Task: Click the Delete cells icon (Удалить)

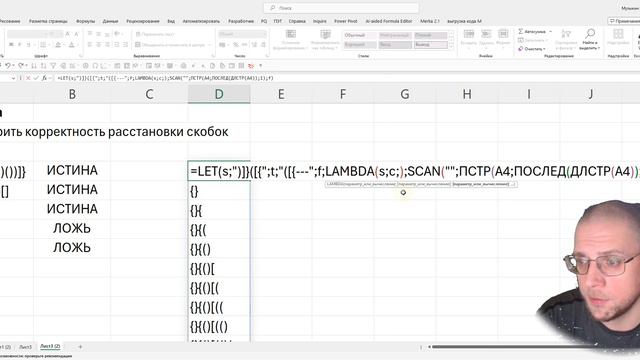Action: (x=486, y=34)
